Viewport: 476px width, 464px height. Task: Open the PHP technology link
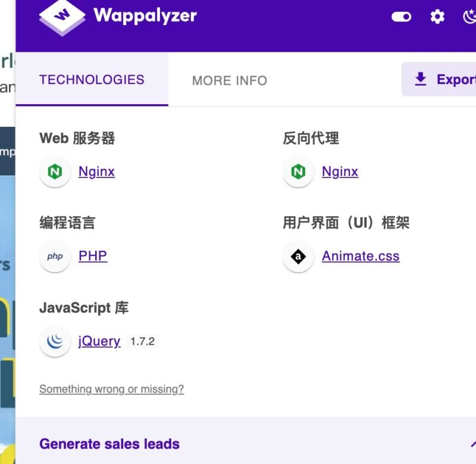(x=93, y=256)
